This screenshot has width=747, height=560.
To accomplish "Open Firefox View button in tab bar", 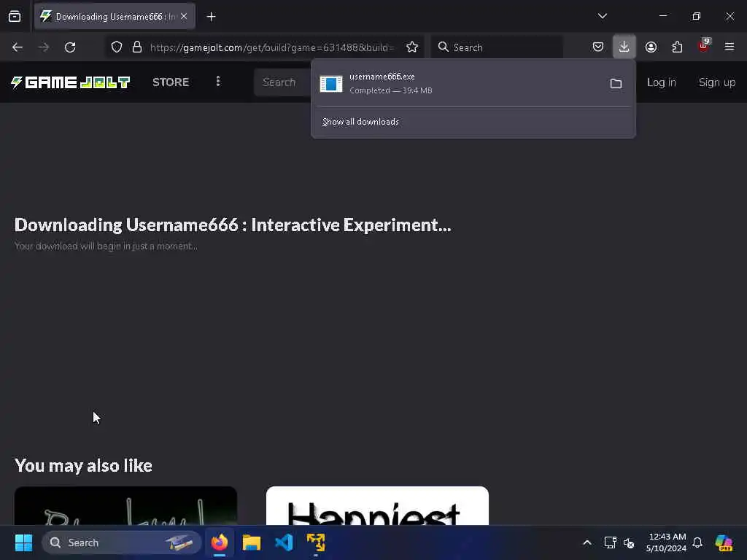I will 15,17.
